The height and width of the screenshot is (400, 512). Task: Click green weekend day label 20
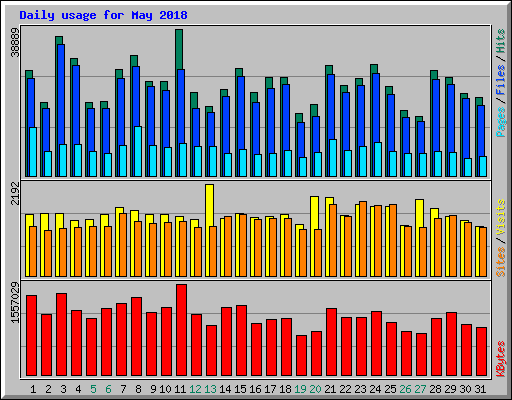pos(315,389)
